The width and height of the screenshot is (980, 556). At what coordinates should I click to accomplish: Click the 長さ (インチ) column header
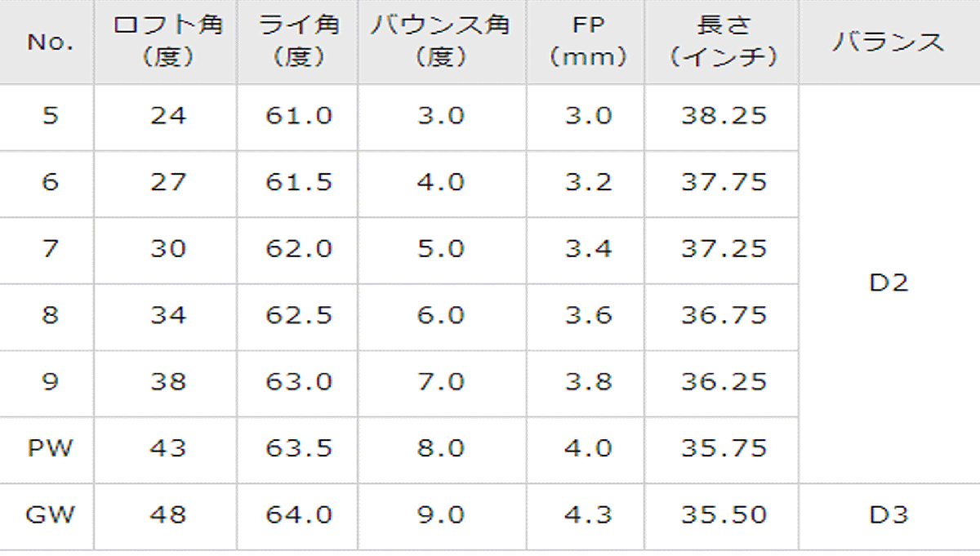pos(724,42)
